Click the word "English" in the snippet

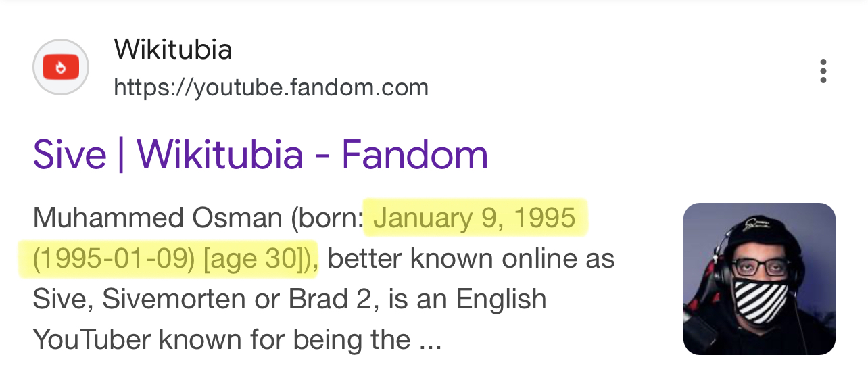[501, 300]
